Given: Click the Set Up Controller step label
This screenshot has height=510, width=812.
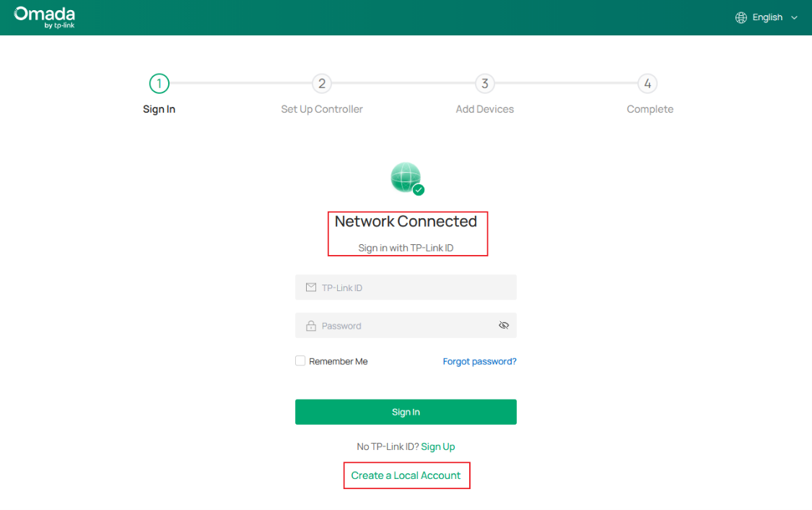Looking at the screenshot, I should pyautogui.click(x=322, y=109).
